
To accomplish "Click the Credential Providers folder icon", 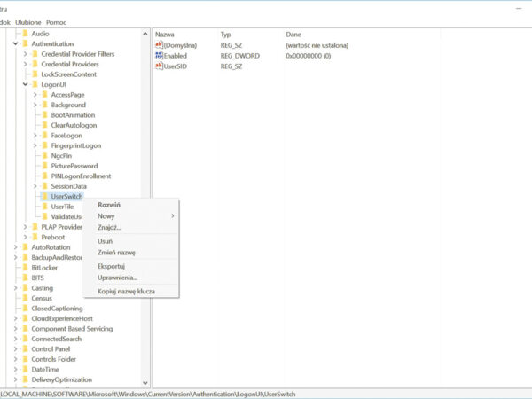I will click(x=35, y=65).
